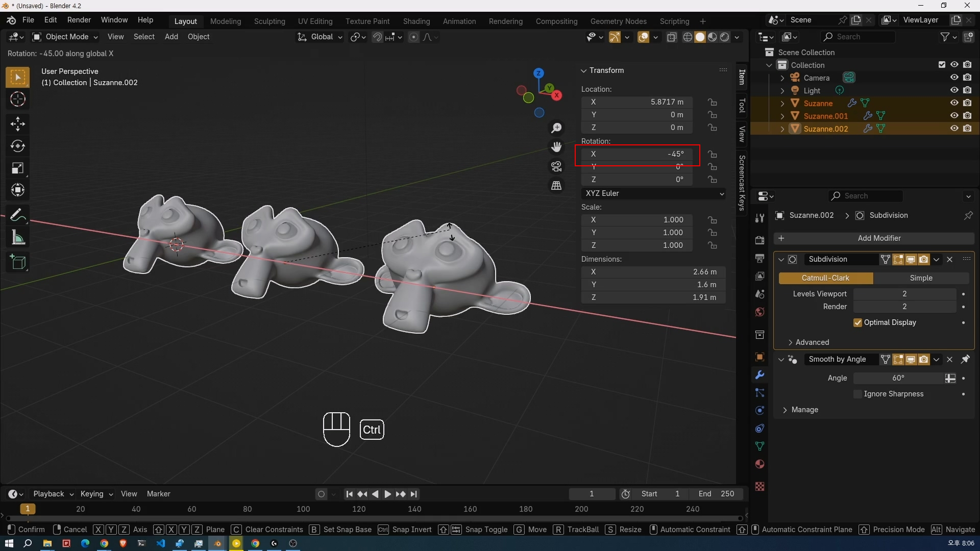
Task: Open the XYZ Euler rotation mode dropdown
Action: point(654,193)
